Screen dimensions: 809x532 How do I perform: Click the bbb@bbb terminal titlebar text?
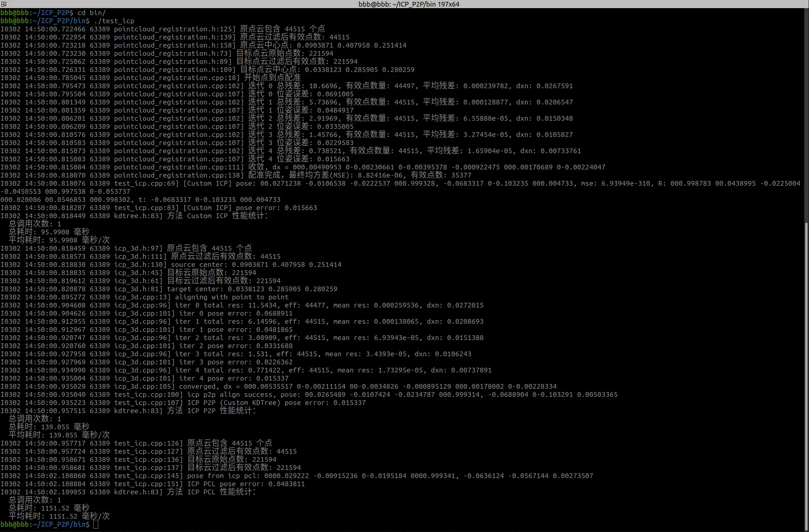[x=409, y=4]
